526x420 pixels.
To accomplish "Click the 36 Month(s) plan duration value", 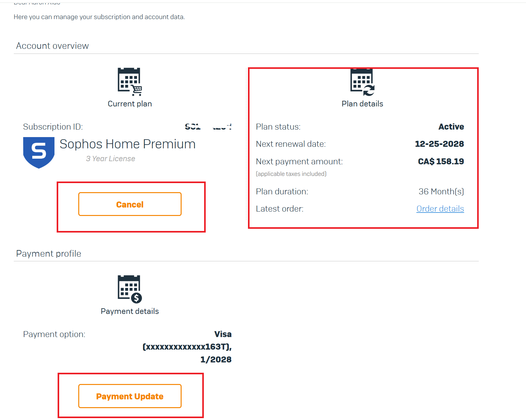I will (x=441, y=192).
